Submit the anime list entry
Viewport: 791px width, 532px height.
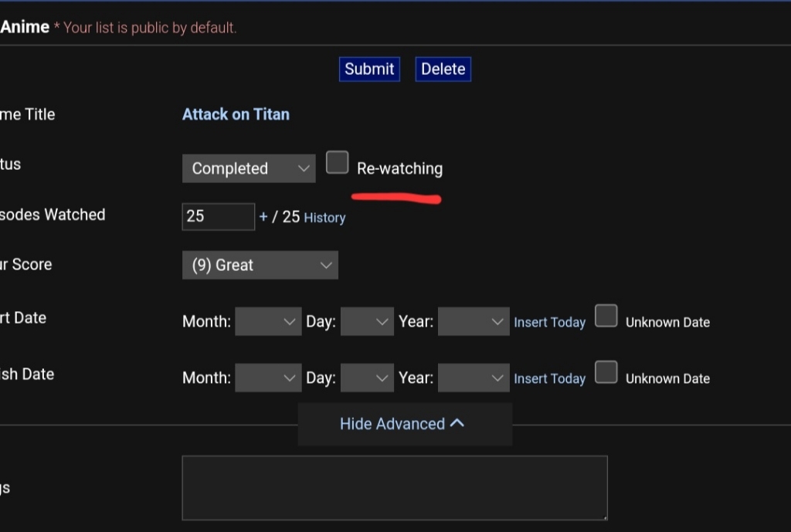[369, 69]
